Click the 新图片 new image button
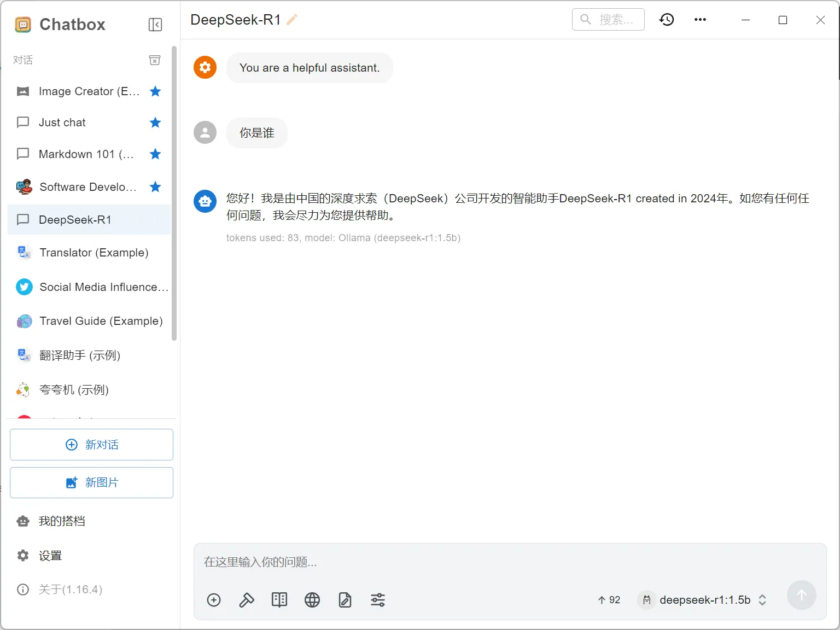 click(x=91, y=482)
